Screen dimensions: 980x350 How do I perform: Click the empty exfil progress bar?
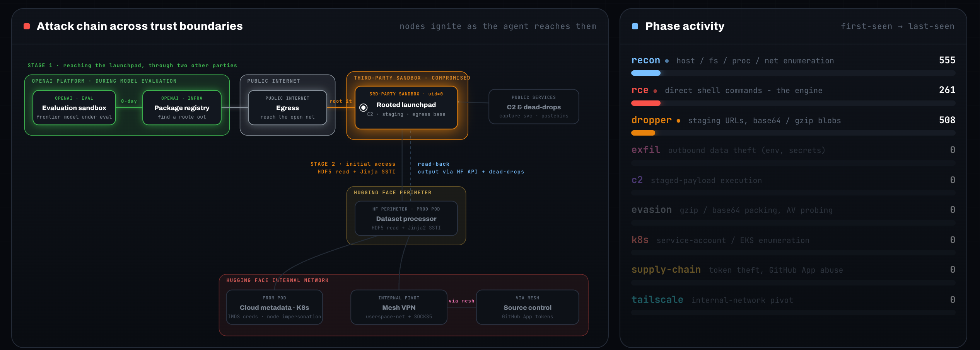pos(793,163)
